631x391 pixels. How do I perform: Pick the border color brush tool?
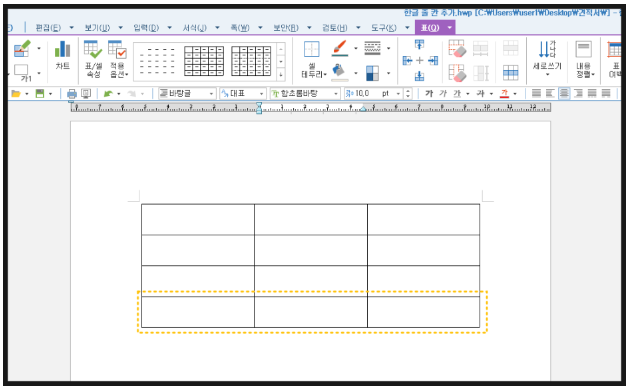point(340,48)
